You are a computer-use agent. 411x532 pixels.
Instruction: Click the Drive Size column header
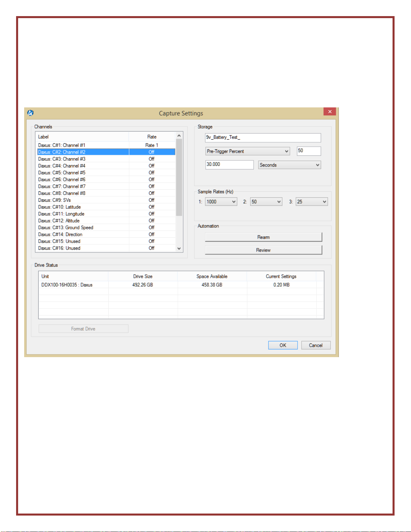click(143, 276)
